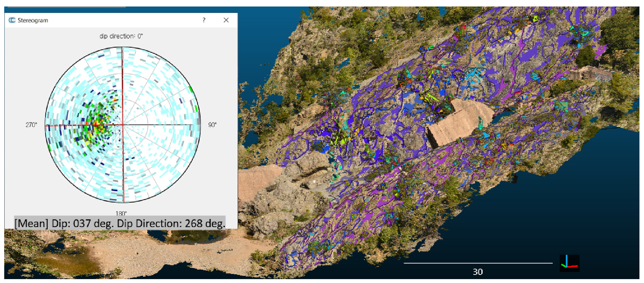Click the Stereogram window title text
644x283 pixels.
coord(33,20)
